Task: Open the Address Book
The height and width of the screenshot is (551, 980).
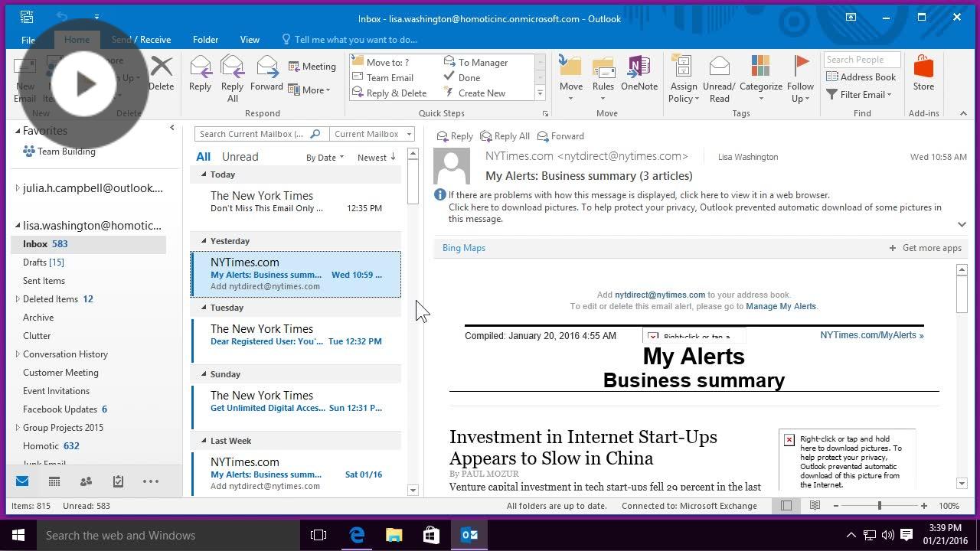Action: pos(861,77)
